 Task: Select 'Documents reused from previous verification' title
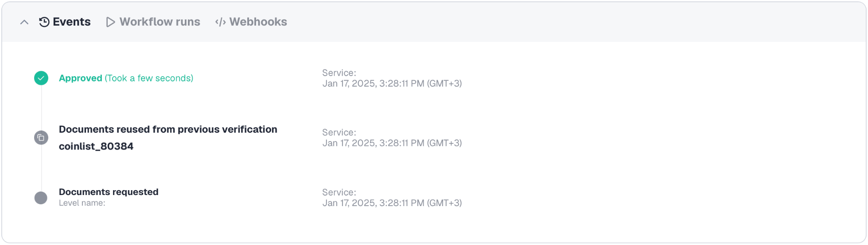coord(168,130)
